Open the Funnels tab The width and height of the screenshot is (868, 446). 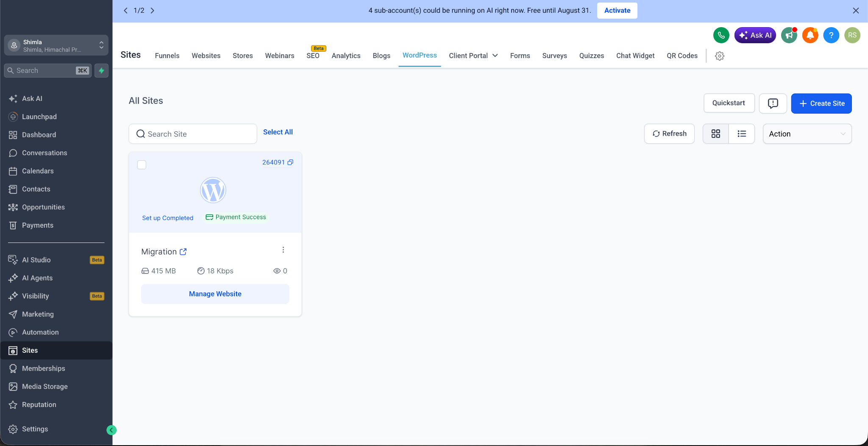point(167,56)
